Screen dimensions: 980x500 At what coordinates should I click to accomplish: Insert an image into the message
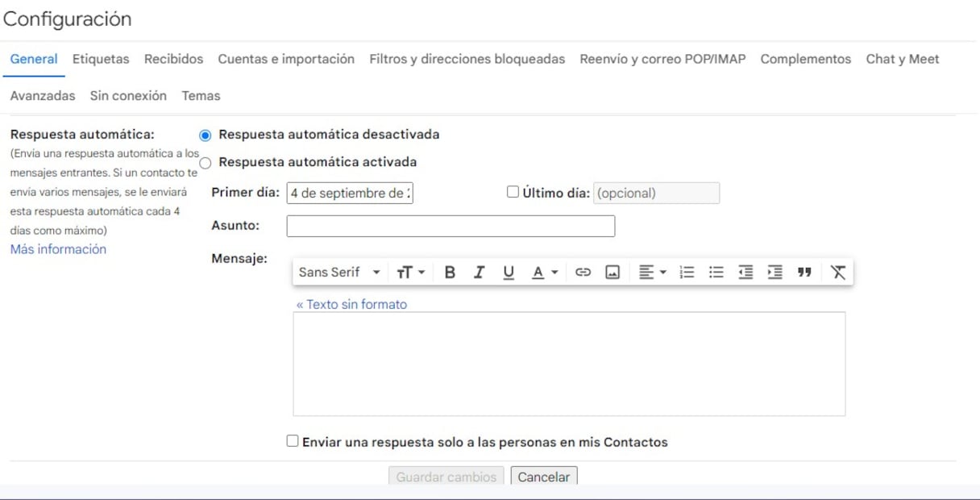(612, 273)
